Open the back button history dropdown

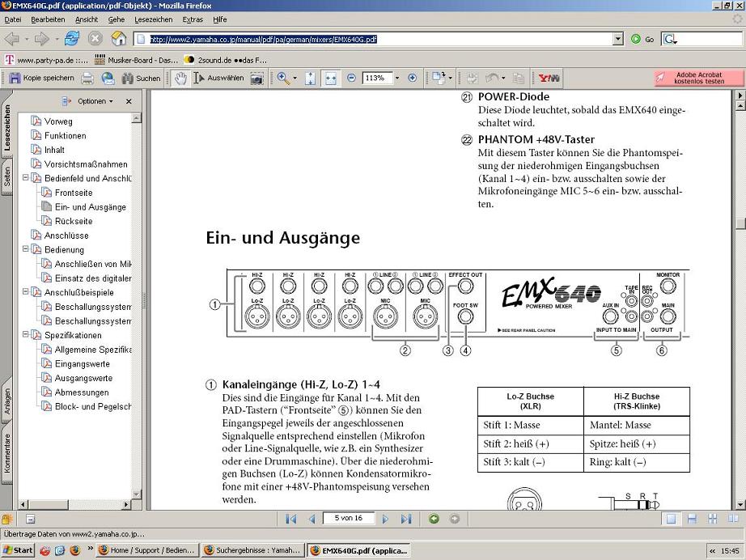point(27,39)
